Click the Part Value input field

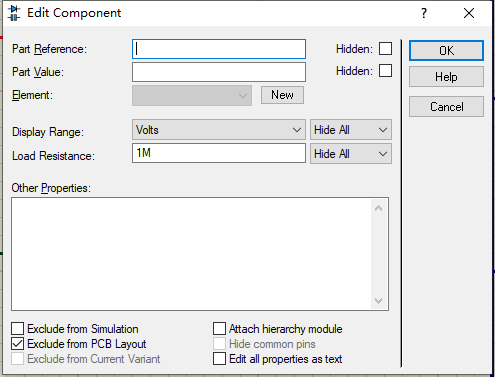click(x=219, y=72)
